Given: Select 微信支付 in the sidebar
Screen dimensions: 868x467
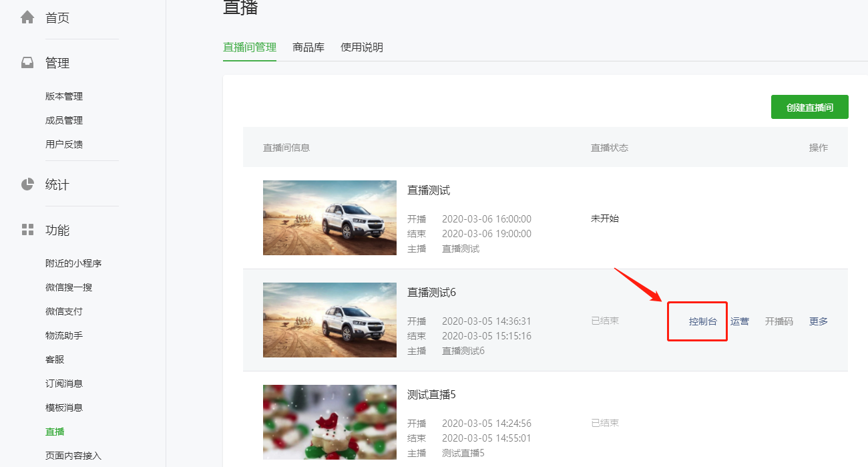Looking at the screenshot, I should [x=64, y=311].
